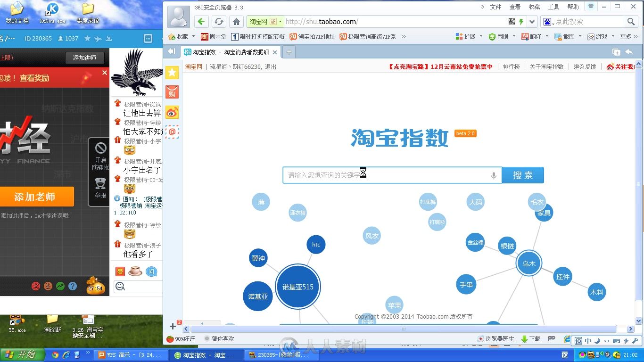
Task: Reload the page with the refresh icon
Action: point(219,22)
